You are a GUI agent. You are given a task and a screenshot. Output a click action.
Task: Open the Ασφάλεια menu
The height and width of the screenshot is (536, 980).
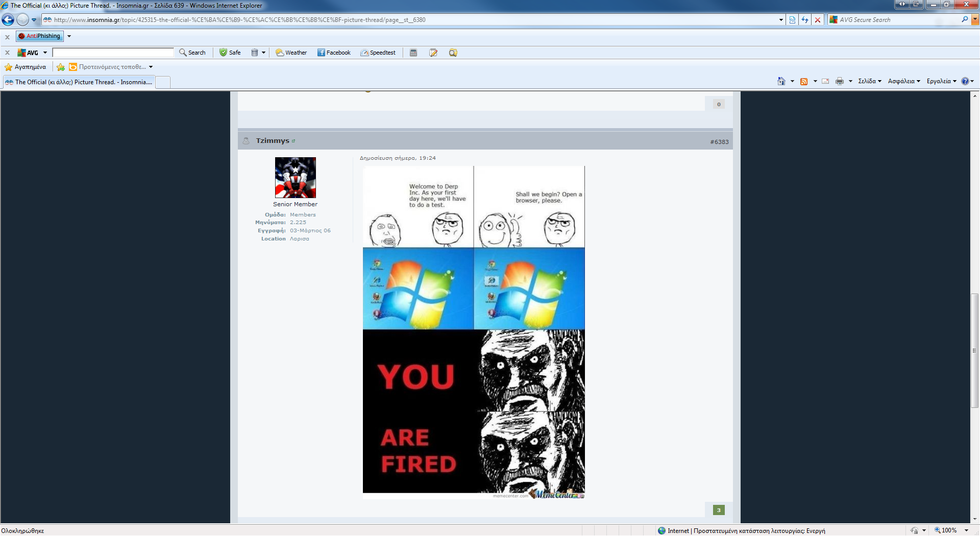(904, 81)
